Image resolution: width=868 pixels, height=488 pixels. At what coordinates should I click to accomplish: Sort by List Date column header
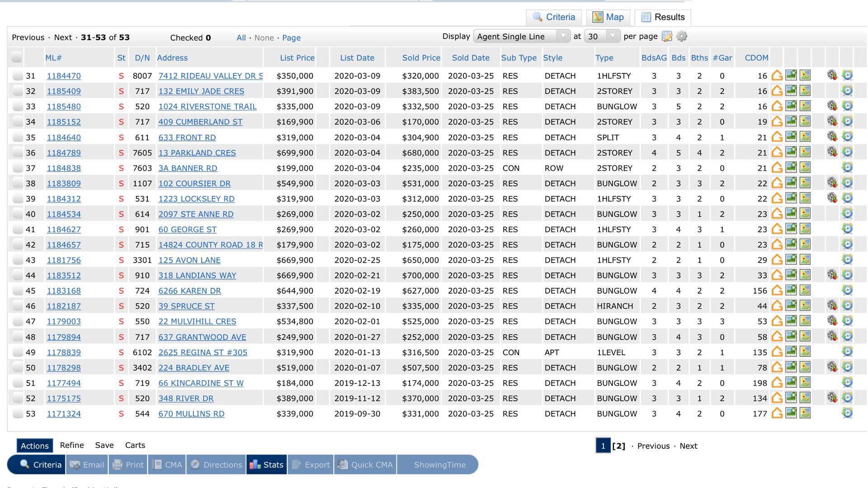coord(357,58)
